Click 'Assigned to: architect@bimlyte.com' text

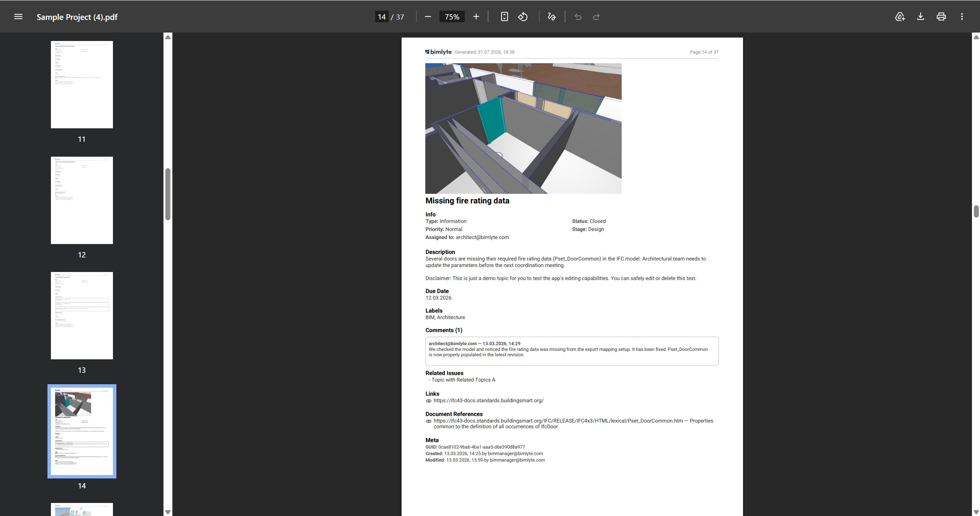tap(467, 238)
